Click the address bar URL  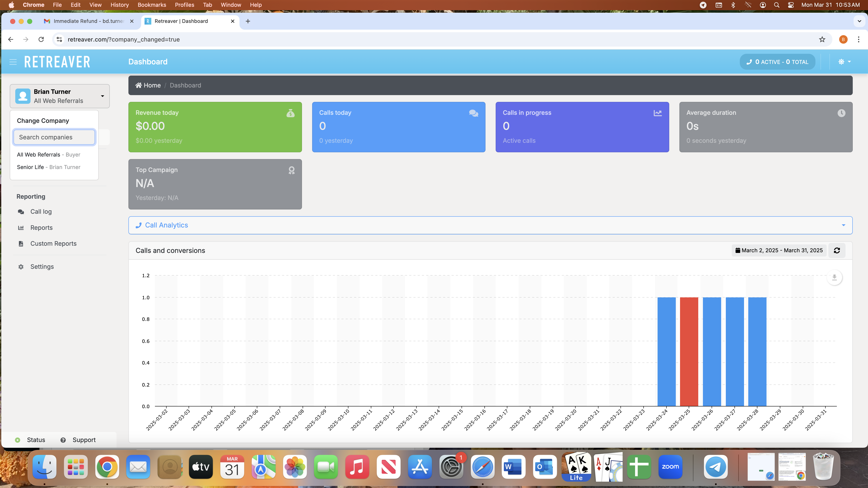(x=123, y=39)
